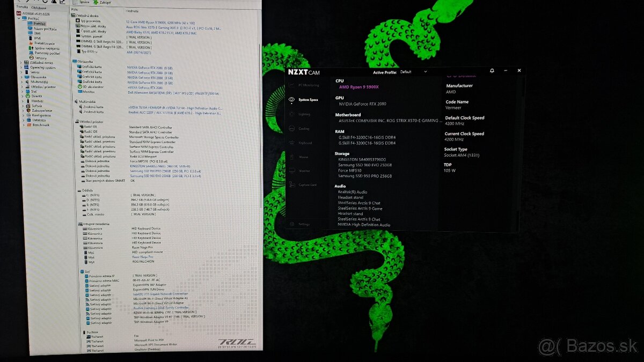This screenshot has width=644, height=362.
Task: Click Dell Alienware AW3418DW monitor link
Action: [x=173, y=92]
